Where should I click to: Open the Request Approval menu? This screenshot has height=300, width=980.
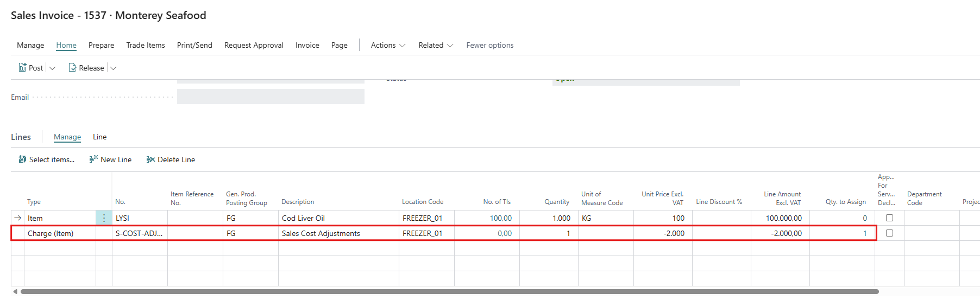coord(254,45)
